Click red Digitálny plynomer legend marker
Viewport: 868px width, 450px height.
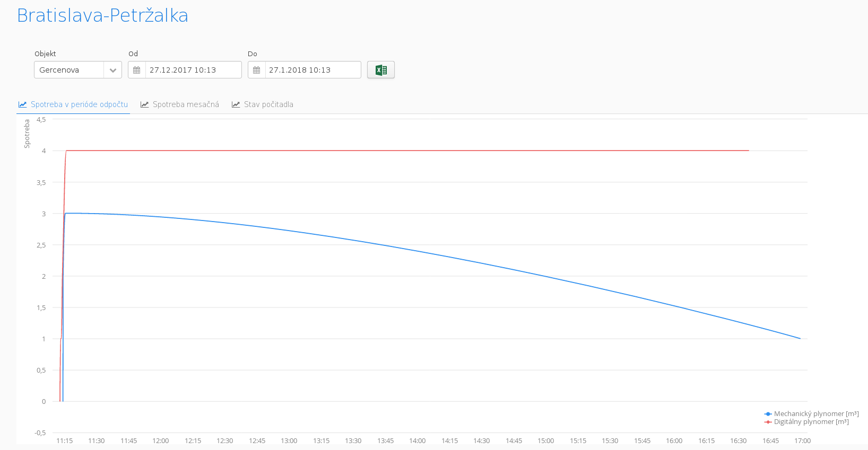pos(768,422)
